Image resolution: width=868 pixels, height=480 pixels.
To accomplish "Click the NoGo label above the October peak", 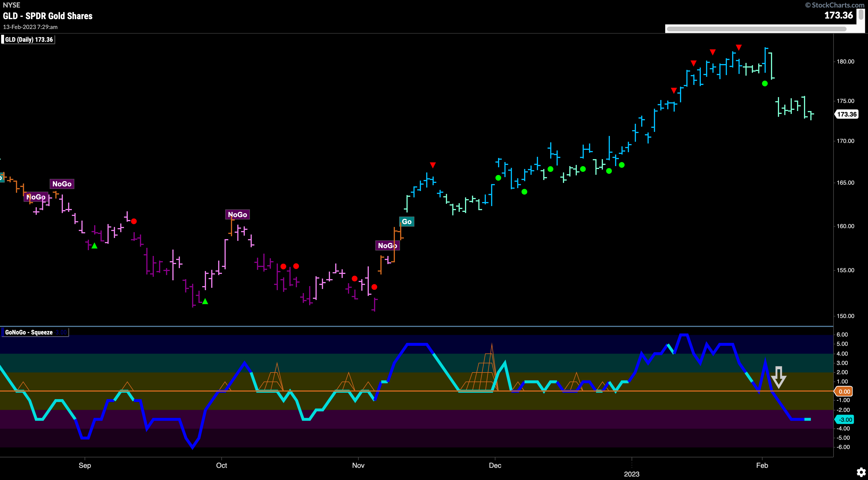I will 238,215.
